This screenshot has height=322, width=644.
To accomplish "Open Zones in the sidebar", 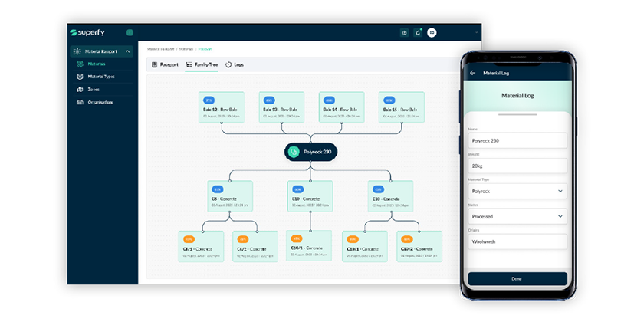I will pyautogui.click(x=92, y=89).
